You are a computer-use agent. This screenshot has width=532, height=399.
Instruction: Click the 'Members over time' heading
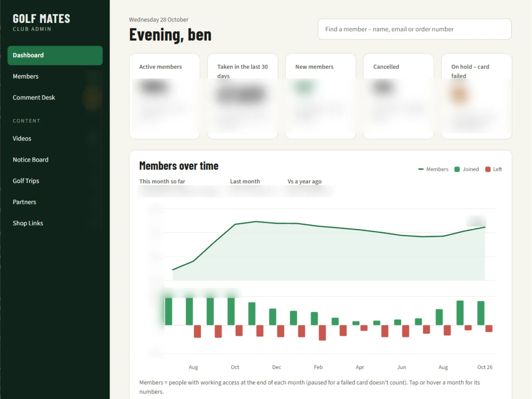point(179,166)
